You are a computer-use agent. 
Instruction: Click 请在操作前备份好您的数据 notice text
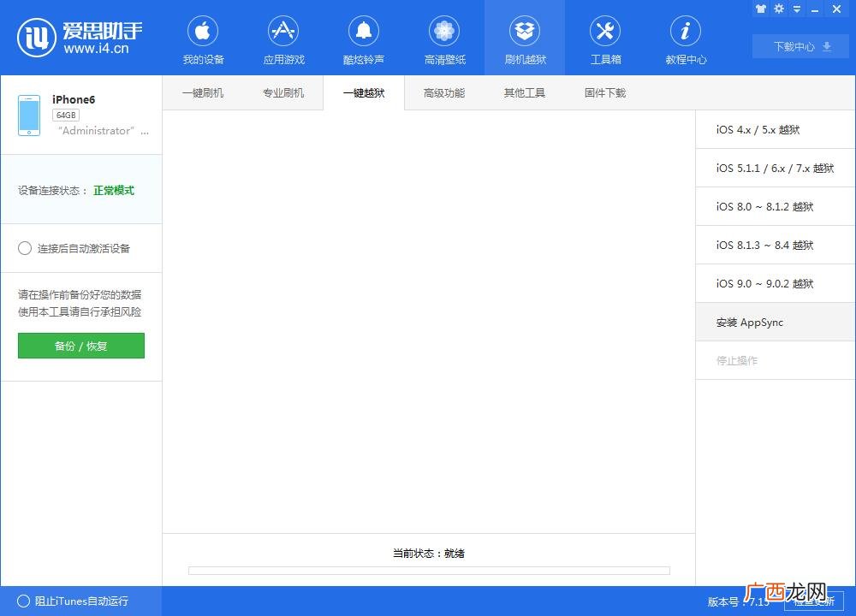80,294
